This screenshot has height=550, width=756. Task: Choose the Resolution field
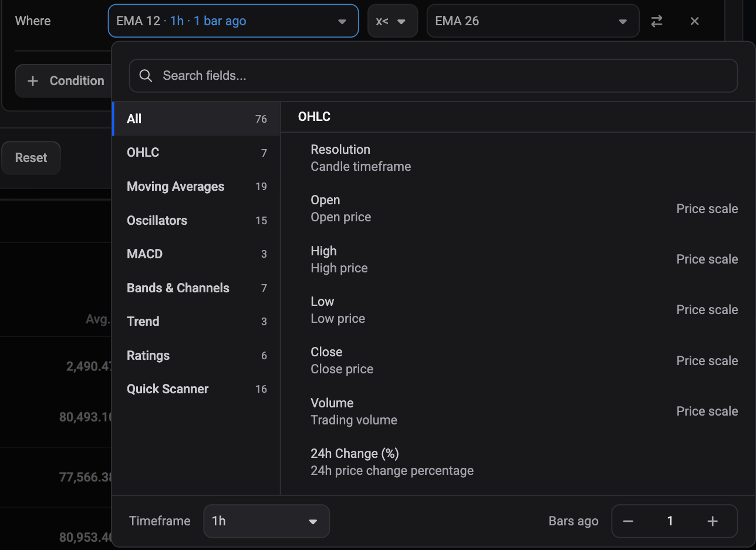click(518, 158)
